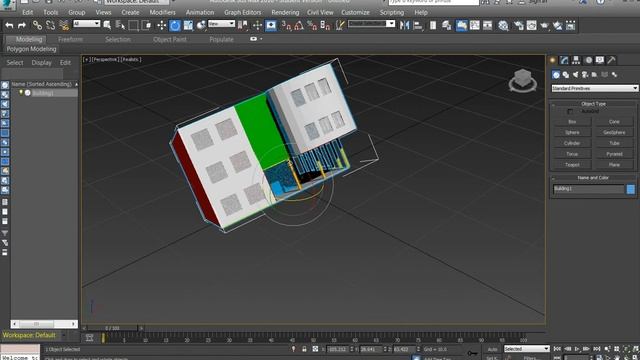This screenshot has width=640, height=360.
Task: Open the Create command panel tab
Action: (x=553, y=60)
